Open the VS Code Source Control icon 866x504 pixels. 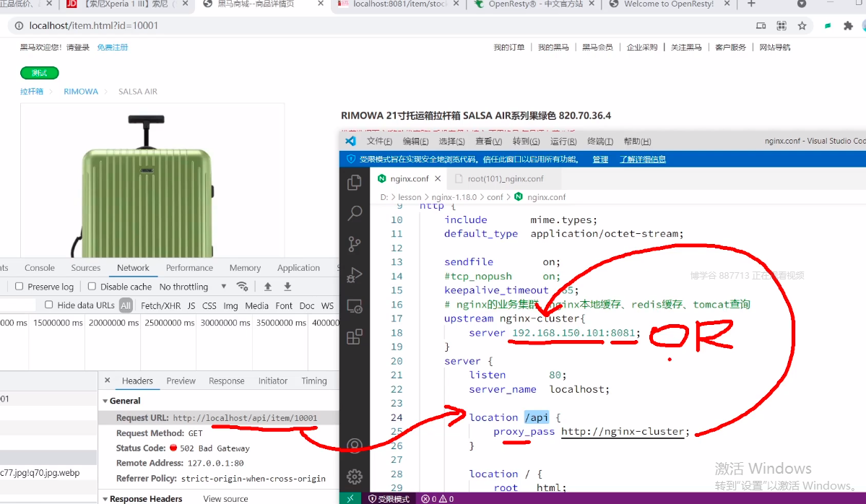pyautogui.click(x=355, y=244)
